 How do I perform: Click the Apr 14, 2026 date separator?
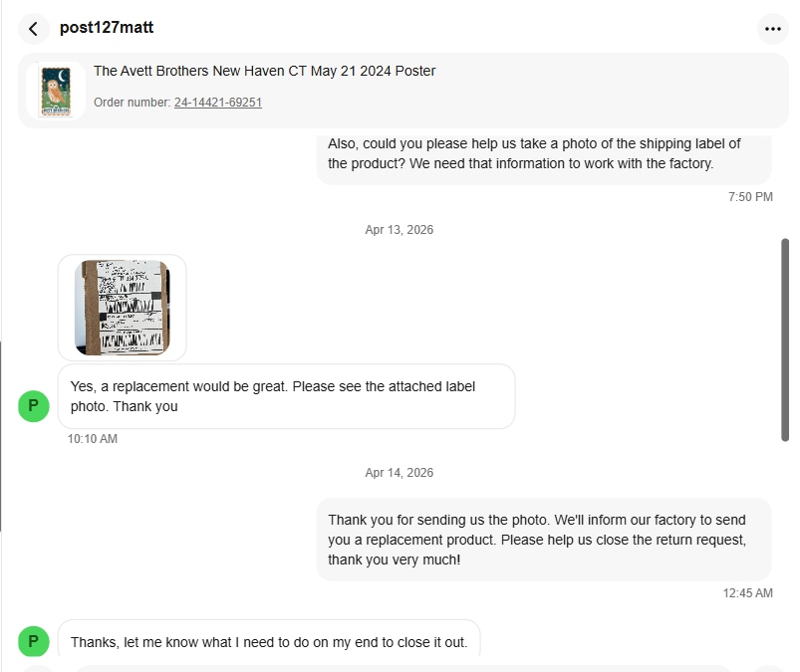(400, 473)
